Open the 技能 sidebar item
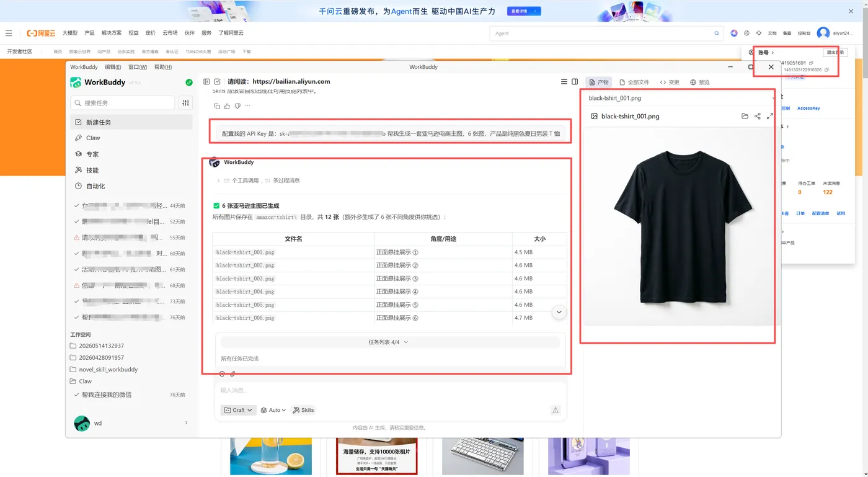The height and width of the screenshot is (477, 868). (132, 170)
